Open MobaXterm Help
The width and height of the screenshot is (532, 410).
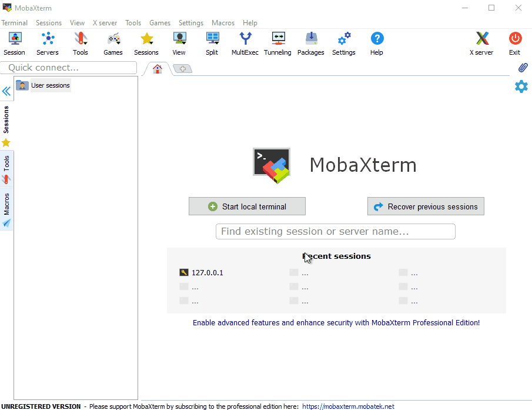click(x=376, y=44)
